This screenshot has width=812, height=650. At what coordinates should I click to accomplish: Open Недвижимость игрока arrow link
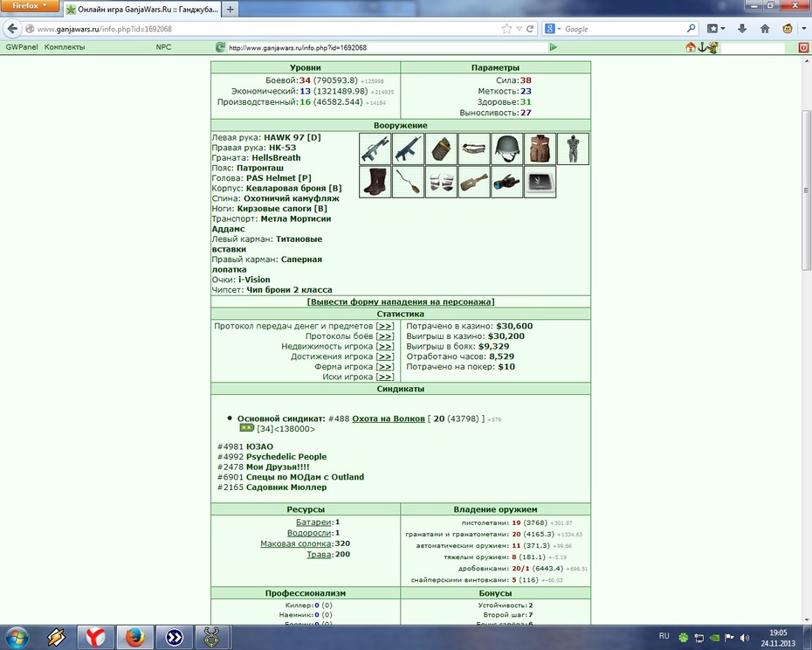point(385,346)
